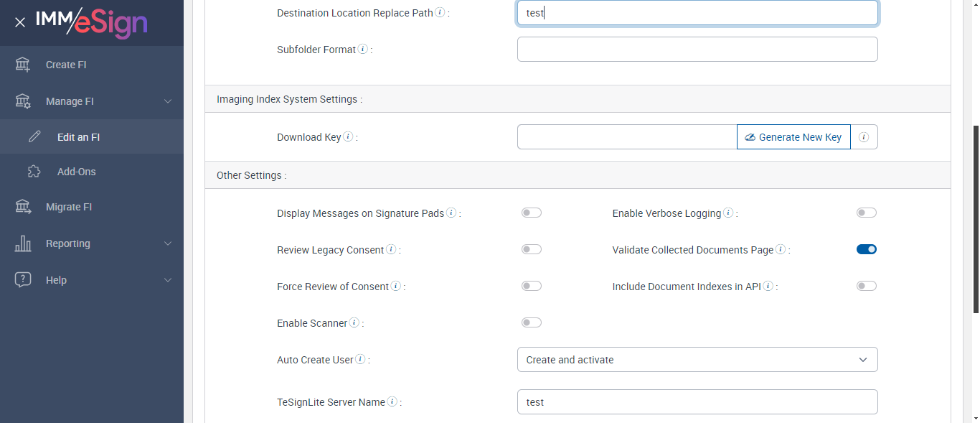Click the Edit an FI pencil icon
Viewport: 980px width, 423px height.
(x=34, y=136)
